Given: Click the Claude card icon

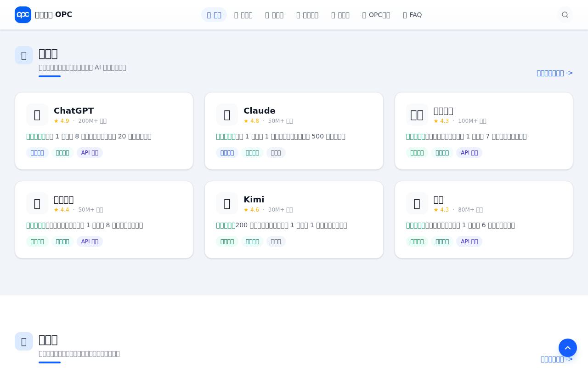Looking at the screenshot, I should tap(227, 115).
